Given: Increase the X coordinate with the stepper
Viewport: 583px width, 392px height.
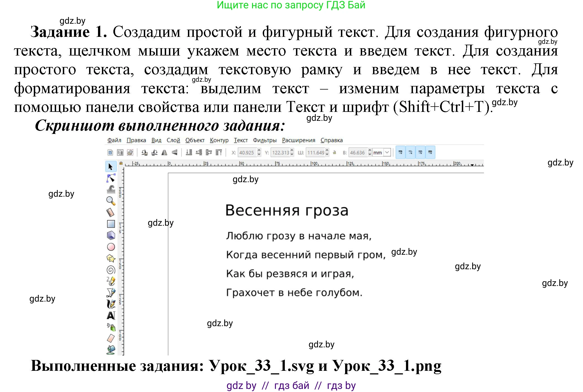Looking at the screenshot, I should pyautogui.click(x=259, y=151).
